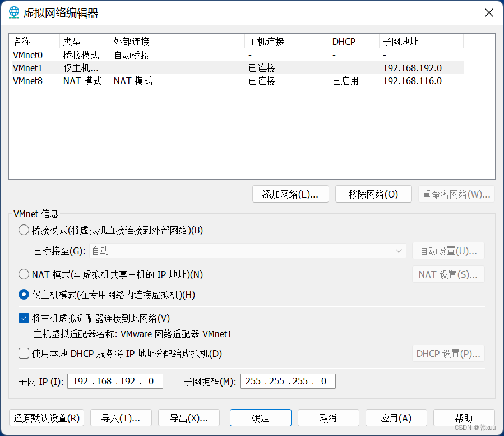Open DHCP 设置(P)... button
This screenshot has width=504, height=436.
click(448, 354)
